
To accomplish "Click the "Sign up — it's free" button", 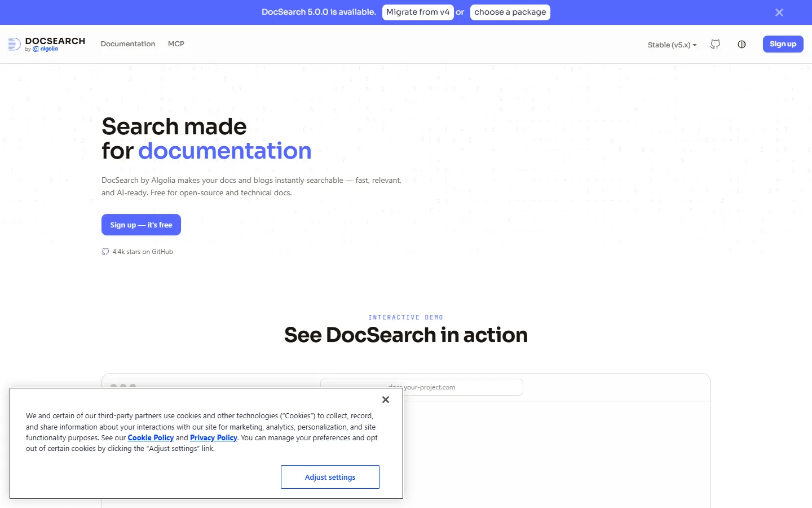I will click(141, 225).
